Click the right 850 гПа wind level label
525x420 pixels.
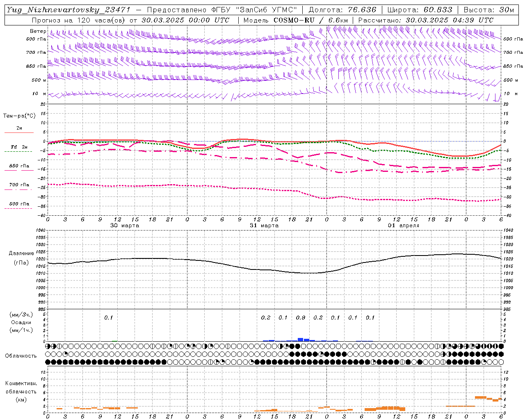[x=513, y=66]
